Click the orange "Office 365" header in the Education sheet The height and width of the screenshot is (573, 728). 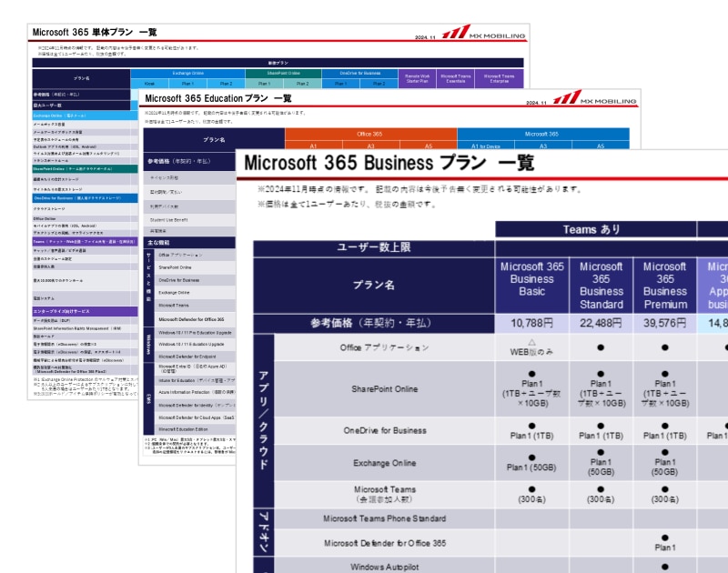pos(370,134)
